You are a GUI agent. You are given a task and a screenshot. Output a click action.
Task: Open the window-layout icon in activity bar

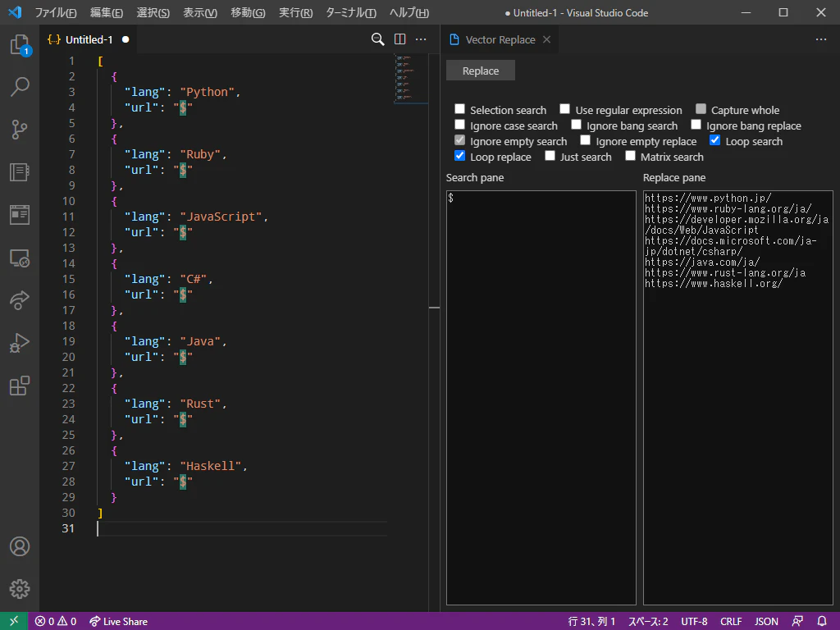pos(20,215)
